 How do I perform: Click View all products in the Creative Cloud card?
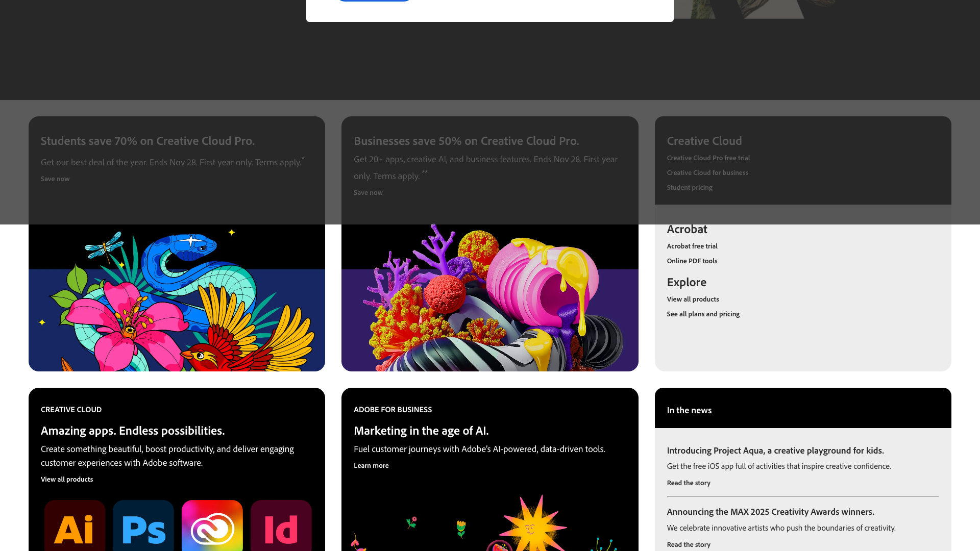pyautogui.click(x=67, y=479)
